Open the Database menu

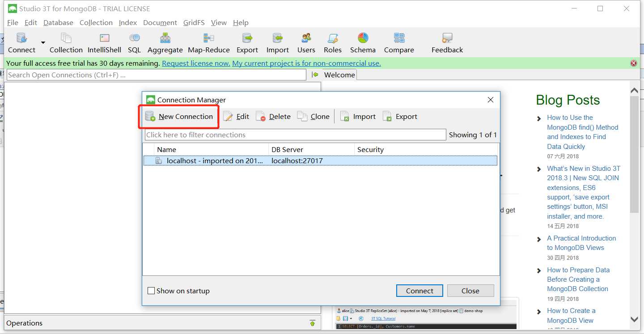pyautogui.click(x=58, y=22)
